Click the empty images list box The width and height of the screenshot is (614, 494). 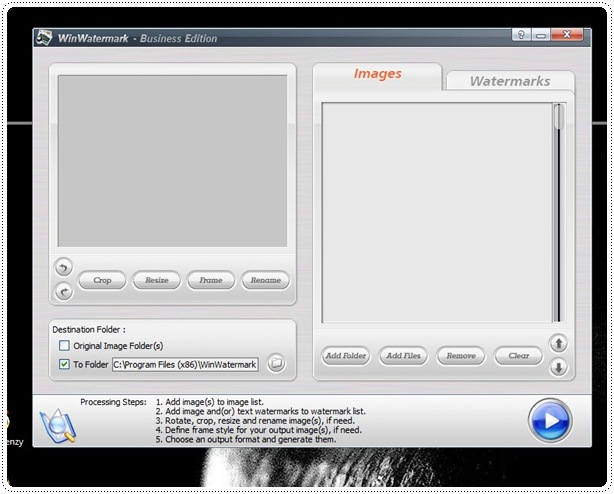click(x=437, y=213)
